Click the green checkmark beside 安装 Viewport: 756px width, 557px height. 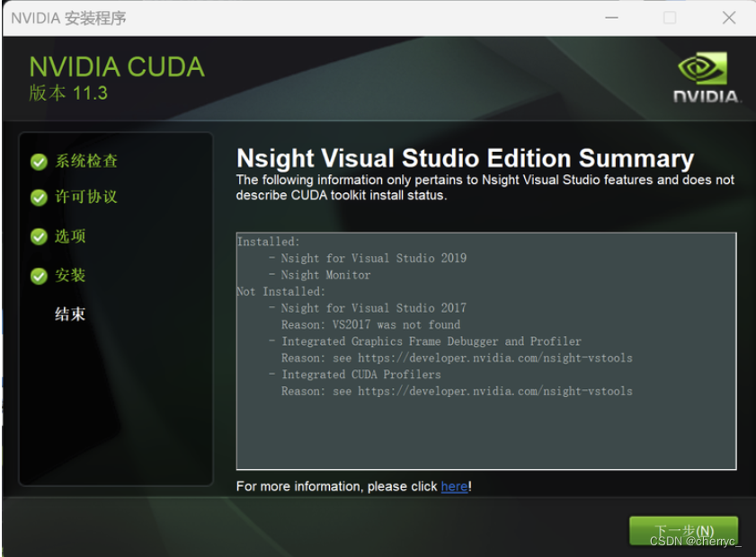coord(39,276)
